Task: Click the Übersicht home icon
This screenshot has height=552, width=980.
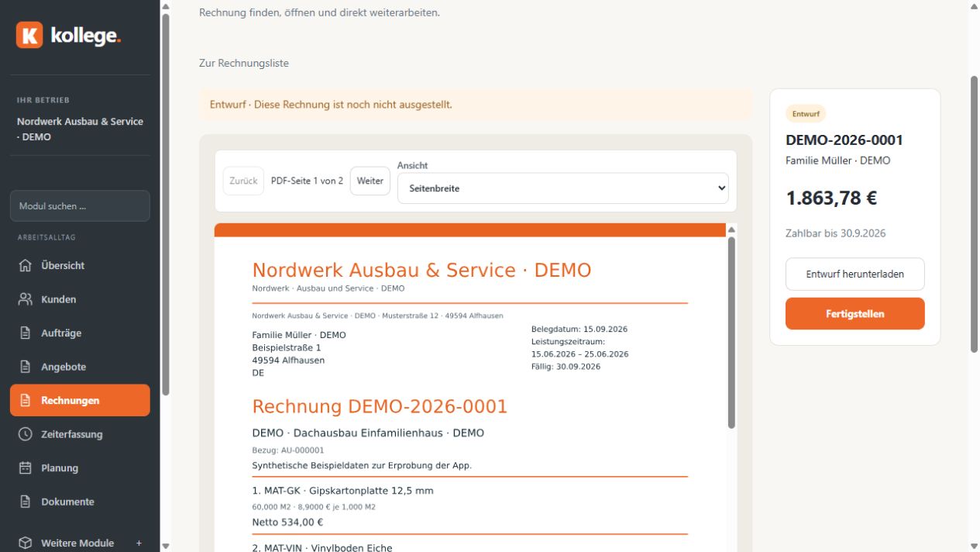Action: tap(25, 265)
